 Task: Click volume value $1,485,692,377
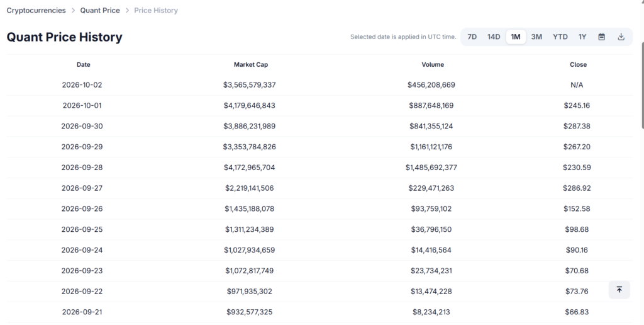(431, 168)
